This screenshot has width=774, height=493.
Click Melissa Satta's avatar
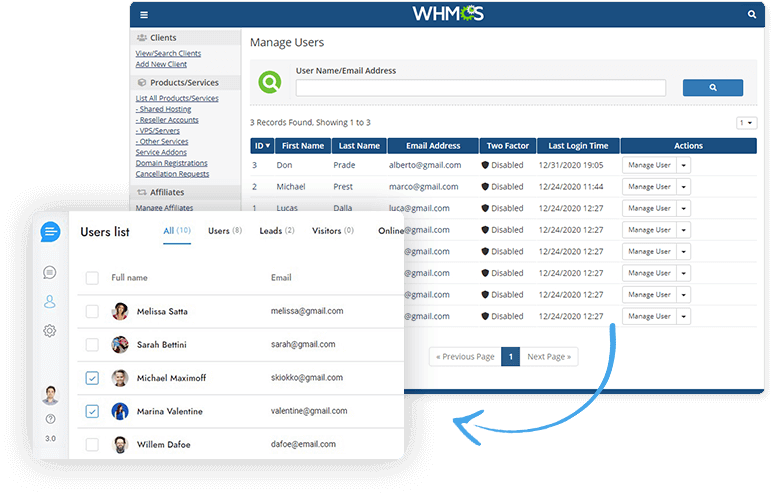click(x=120, y=311)
